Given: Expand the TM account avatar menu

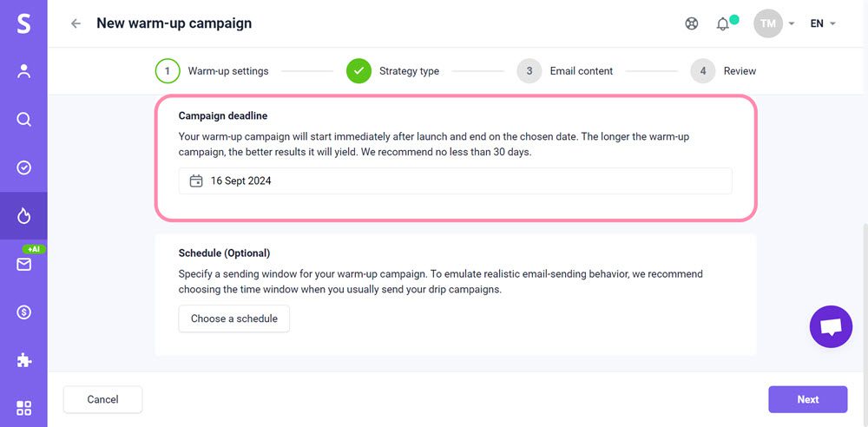Looking at the screenshot, I should tap(774, 23).
